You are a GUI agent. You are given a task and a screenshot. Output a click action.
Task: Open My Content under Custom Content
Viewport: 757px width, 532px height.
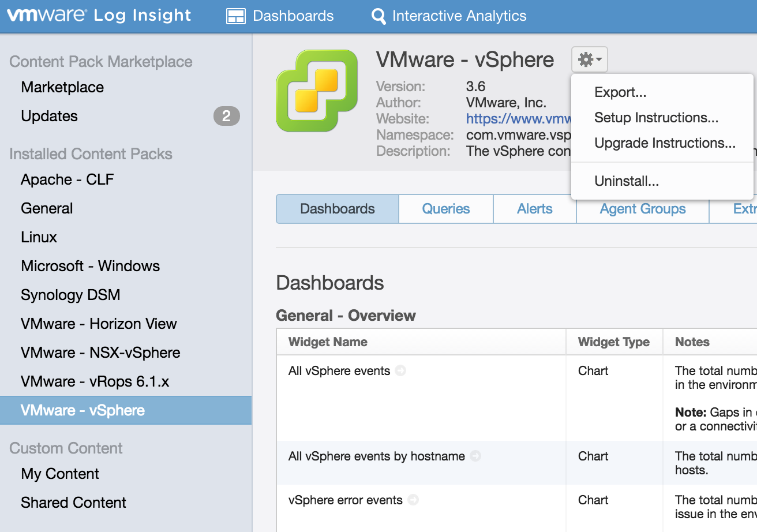[x=60, y=474]
